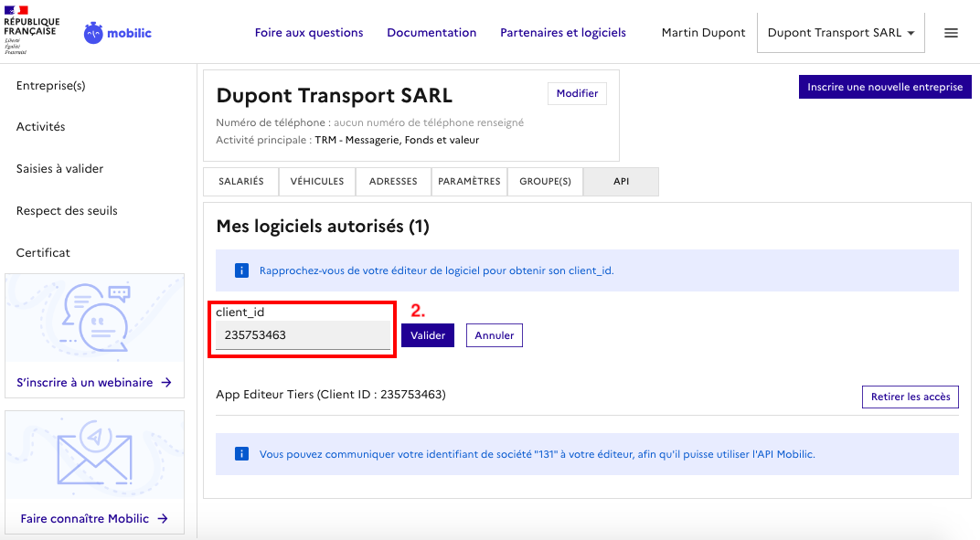Go to Respect des seuils section

pos(67,211)
